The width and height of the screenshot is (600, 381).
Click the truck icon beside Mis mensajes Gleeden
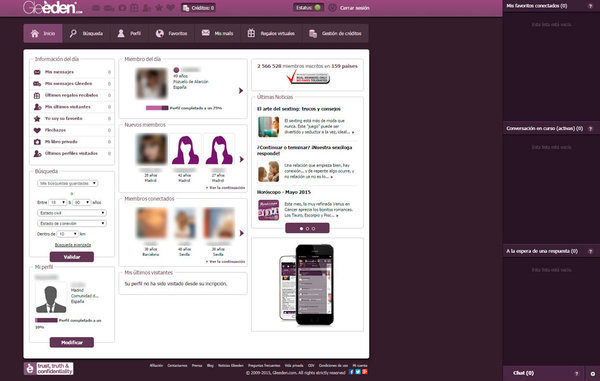(x=37, y=84)
